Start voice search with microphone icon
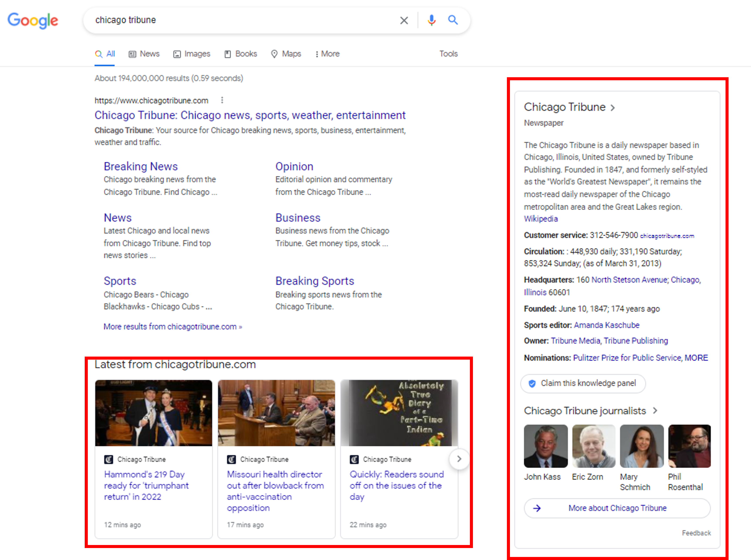The height and width of the screenshot is (560, 751). [x=432, y=20]
